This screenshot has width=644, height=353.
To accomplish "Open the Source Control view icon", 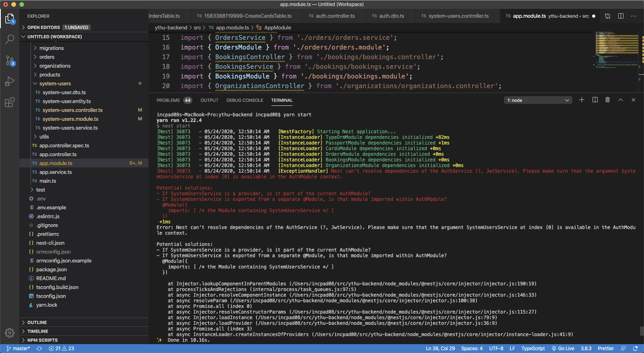I will pyautogui.click(x=10, y=60).
